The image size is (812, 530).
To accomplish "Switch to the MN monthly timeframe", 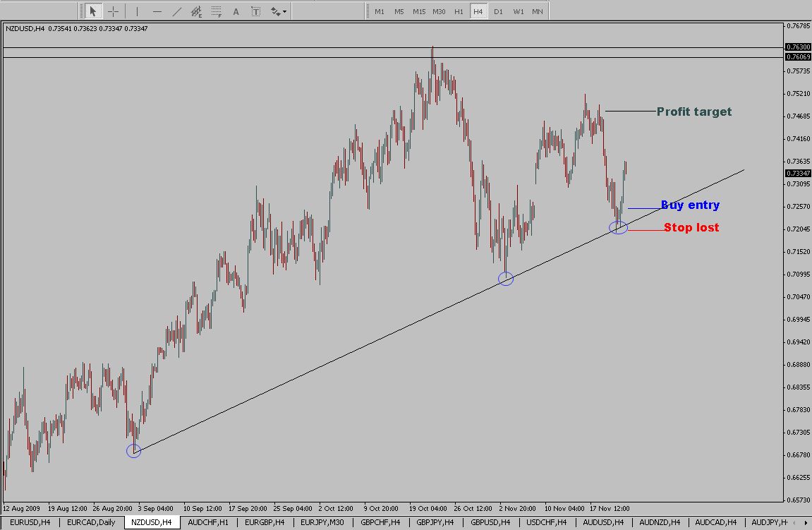I will 538,11.
